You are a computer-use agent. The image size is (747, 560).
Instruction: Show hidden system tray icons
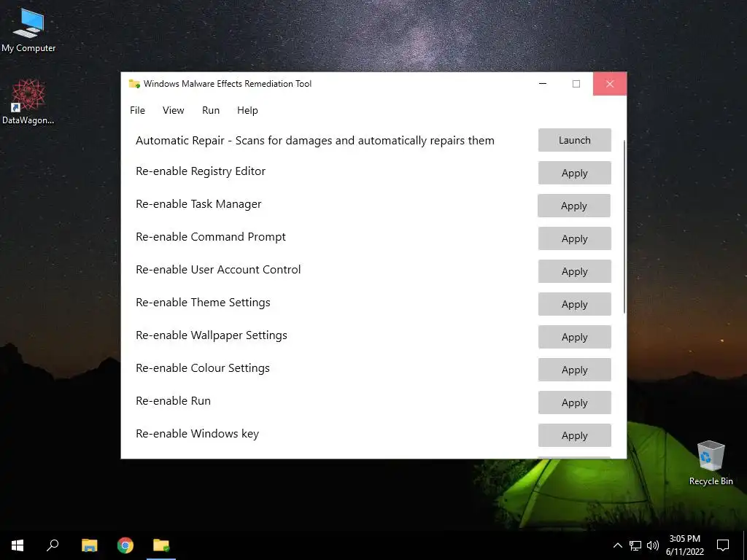(617, 545)
